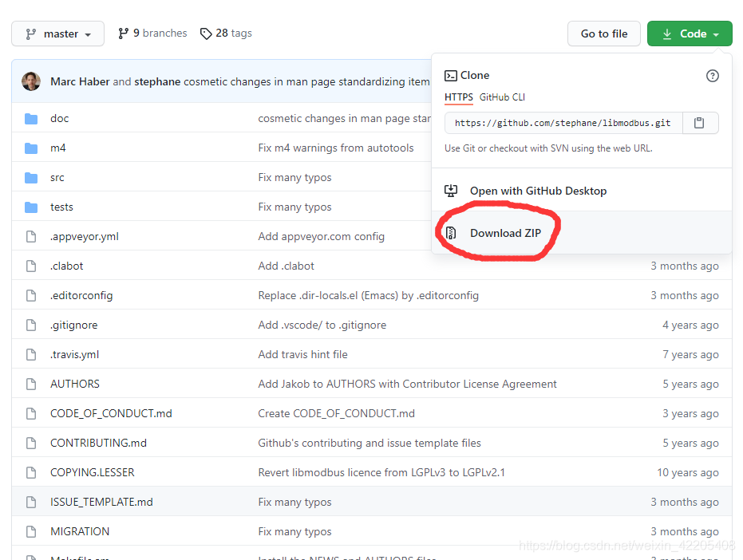Open commit 'Create CODE_OF_CONDUCT.md'
The width and height of the screenshot is (743, 560).
point(337,413)
